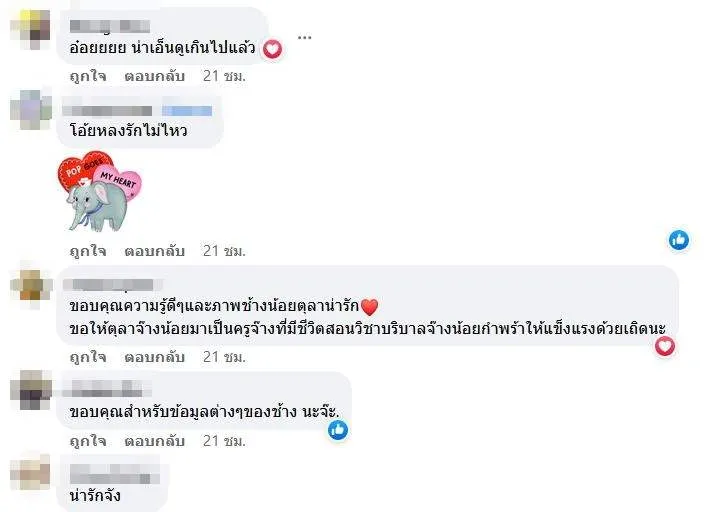Screen dimensions: 724x512
Task: Open first commenter's profile picture
Action: (x=30, y=29)
